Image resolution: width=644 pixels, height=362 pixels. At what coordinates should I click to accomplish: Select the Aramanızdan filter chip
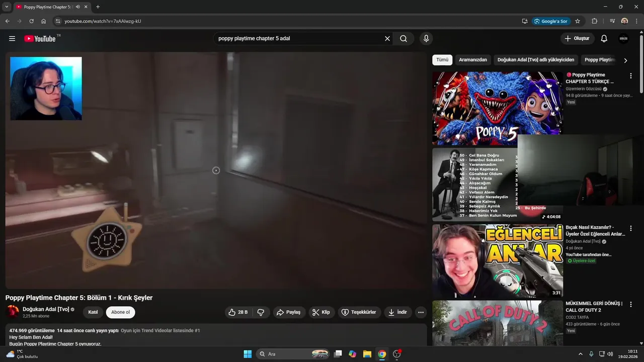point(473,60)
